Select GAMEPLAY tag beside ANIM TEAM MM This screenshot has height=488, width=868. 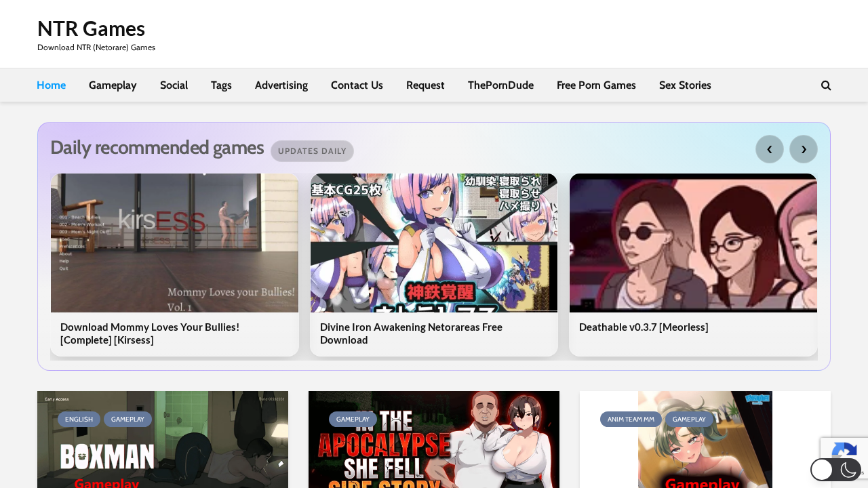pos(689,419)
